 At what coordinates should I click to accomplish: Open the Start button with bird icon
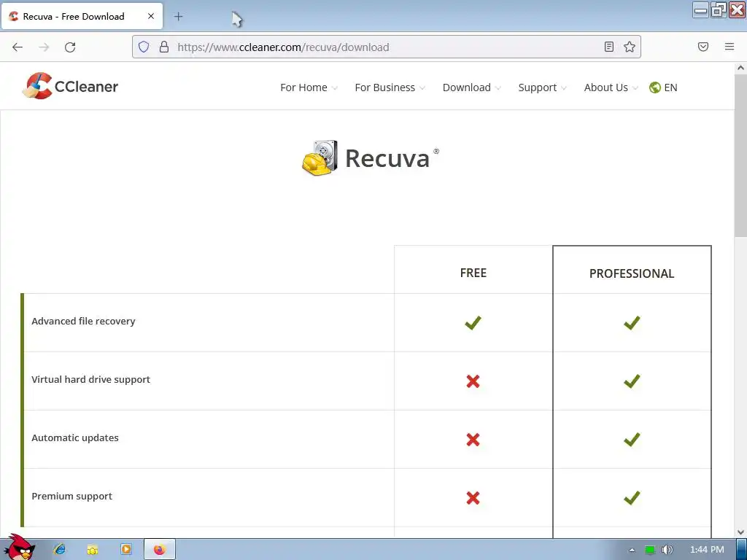(20, 548)
